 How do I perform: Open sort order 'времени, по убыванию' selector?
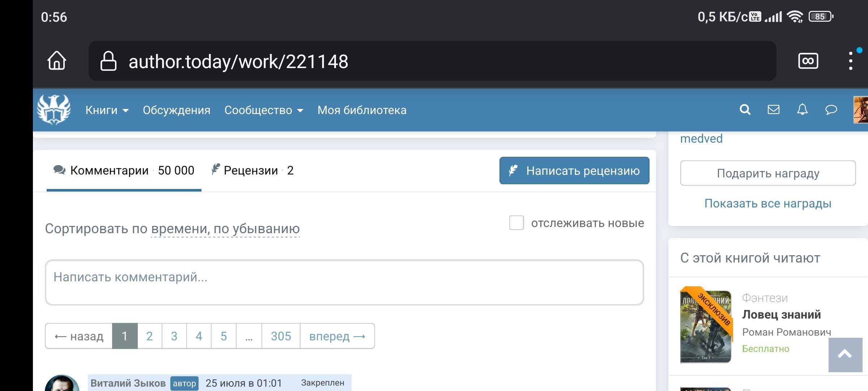225,229
